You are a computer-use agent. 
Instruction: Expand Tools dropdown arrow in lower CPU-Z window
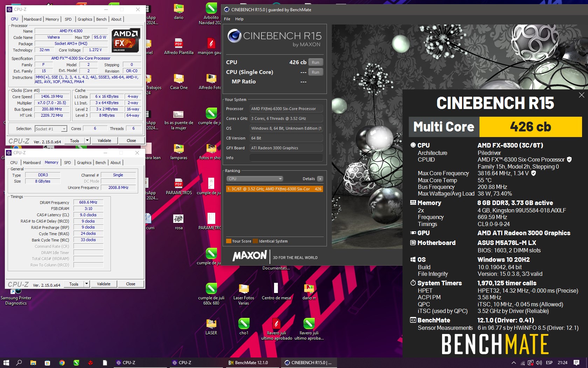[x=87, y=284]
